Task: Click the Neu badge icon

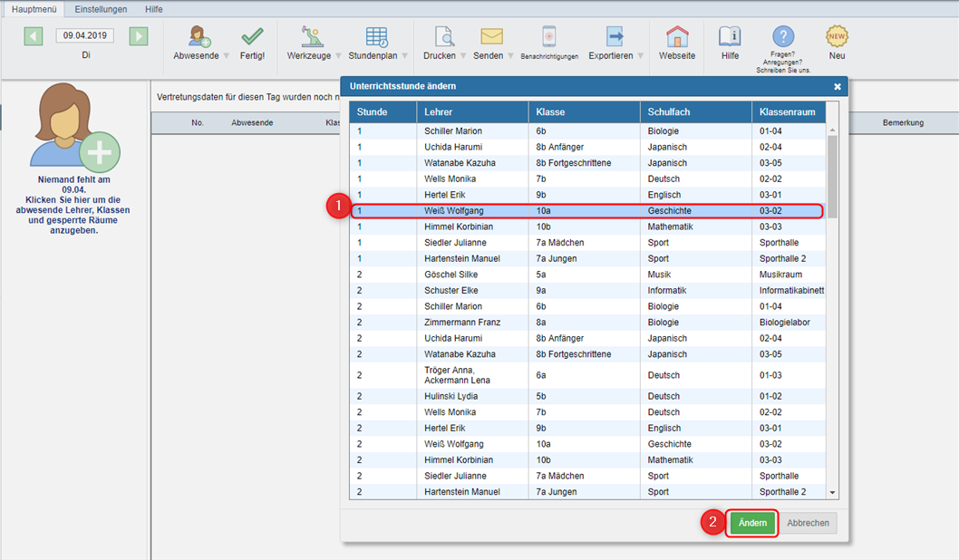Action: point(837,36)
